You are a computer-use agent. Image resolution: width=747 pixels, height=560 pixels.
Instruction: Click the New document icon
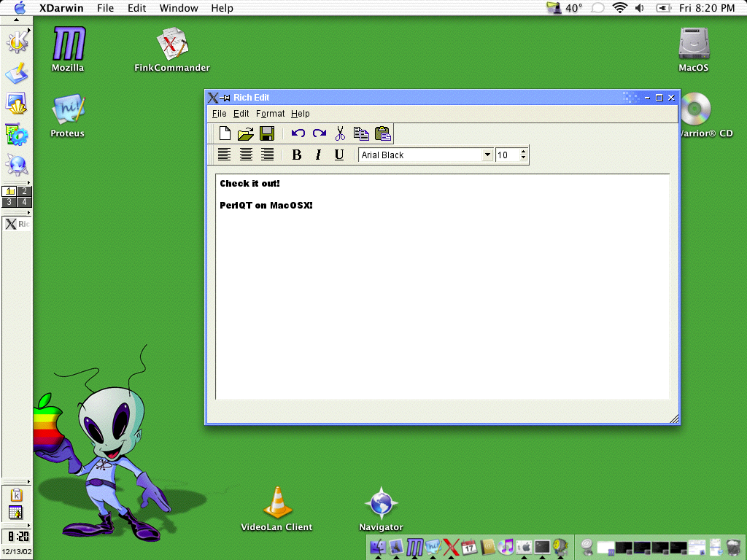[225, 133]
